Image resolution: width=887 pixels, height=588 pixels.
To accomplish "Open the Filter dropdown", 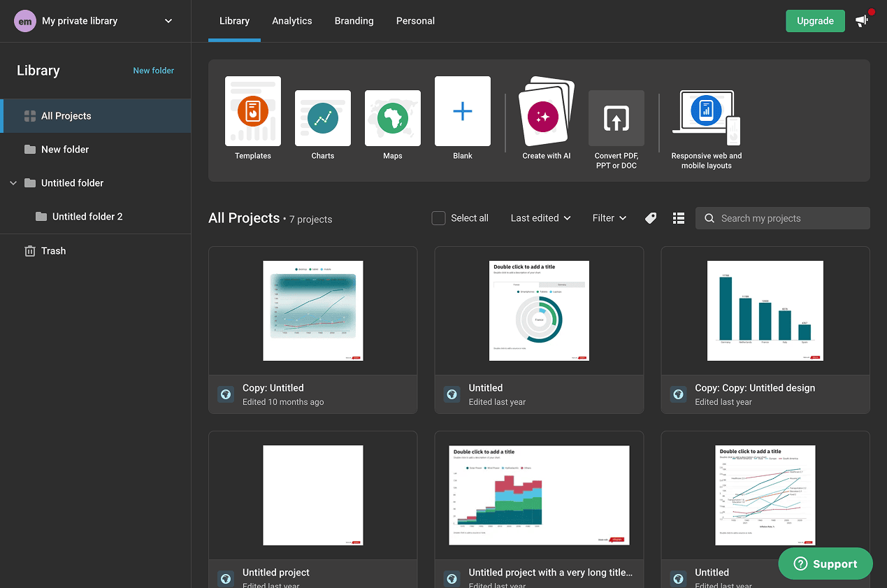I will (x=610, y=218).
